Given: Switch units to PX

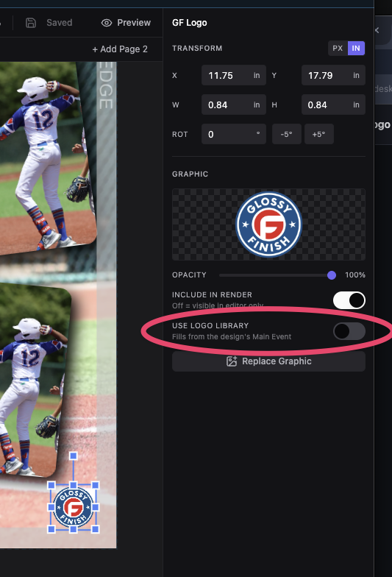Looking at the screenshot, I should coord(338,49).
